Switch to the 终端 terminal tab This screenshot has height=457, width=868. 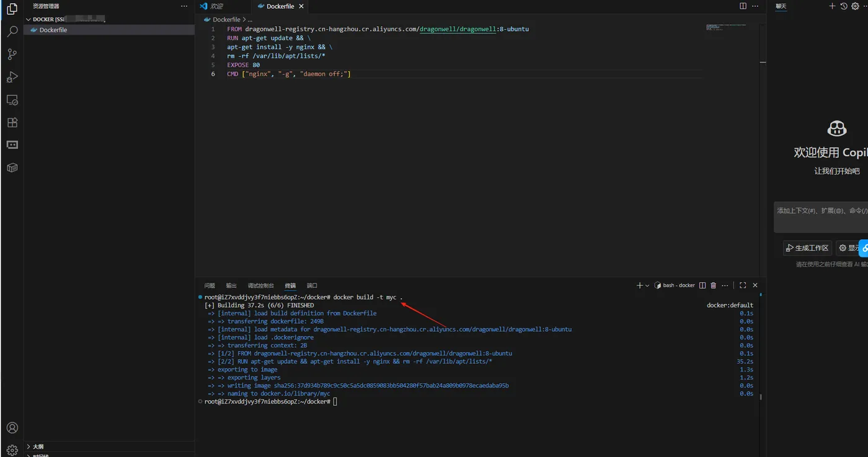click(x=290, y=285)
